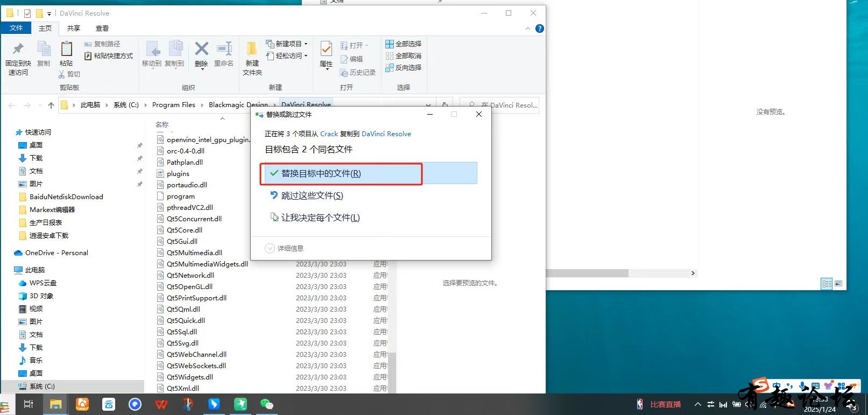Screen dimensions: 868x415
Task: Open the New item dropdown
Action: (x=287, y=44)
